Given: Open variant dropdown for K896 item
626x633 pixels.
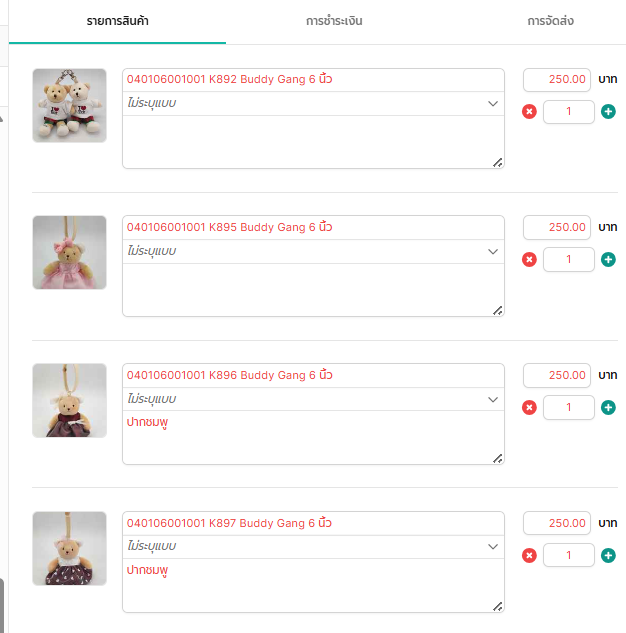Looking at the screenshot, I should coord(313,399).
